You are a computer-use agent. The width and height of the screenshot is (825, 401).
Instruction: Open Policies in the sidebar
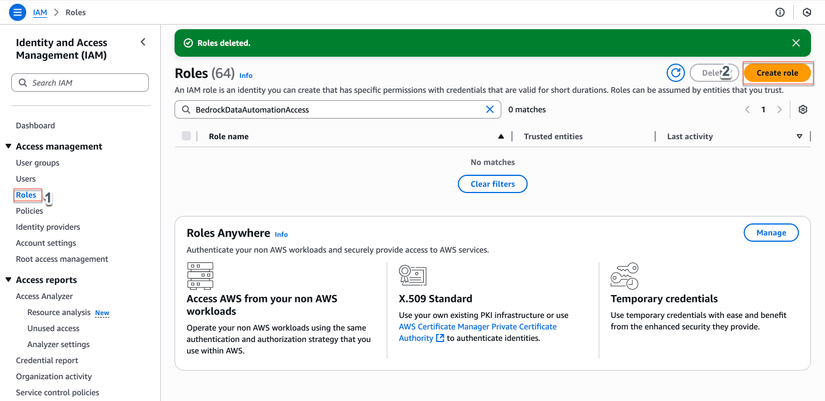[x=29, y=211]
